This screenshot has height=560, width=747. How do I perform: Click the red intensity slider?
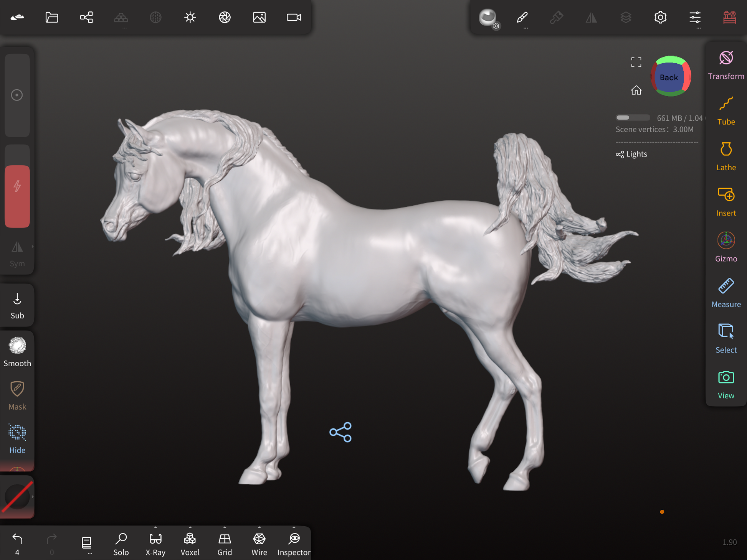pos(17,196)
